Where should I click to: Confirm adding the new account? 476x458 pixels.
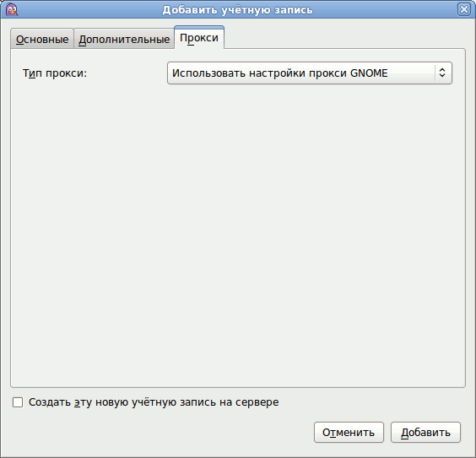(x=425, y=432)
